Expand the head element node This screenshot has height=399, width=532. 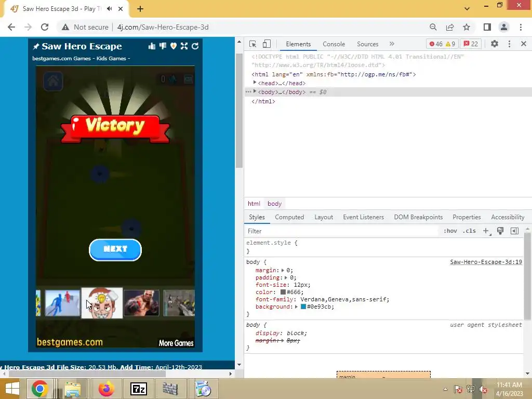(x=255, y=83)
